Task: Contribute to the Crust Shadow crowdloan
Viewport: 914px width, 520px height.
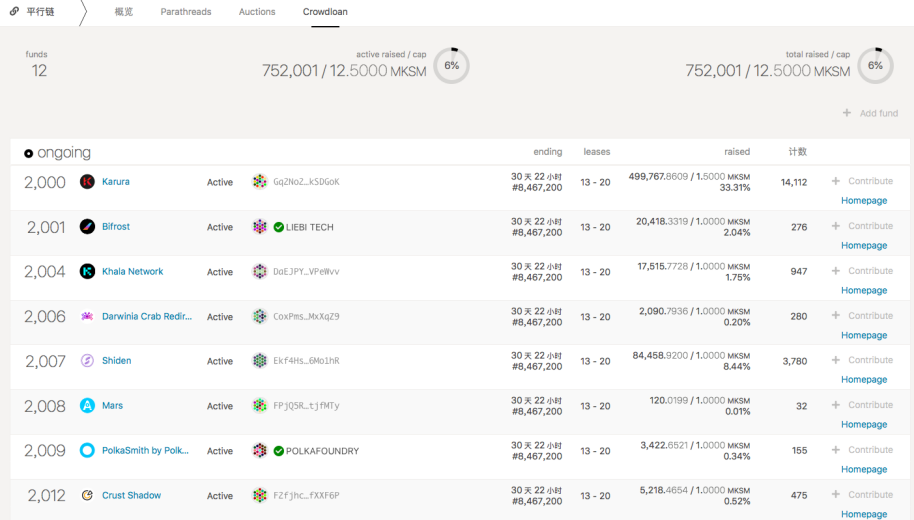Action: 863,494
